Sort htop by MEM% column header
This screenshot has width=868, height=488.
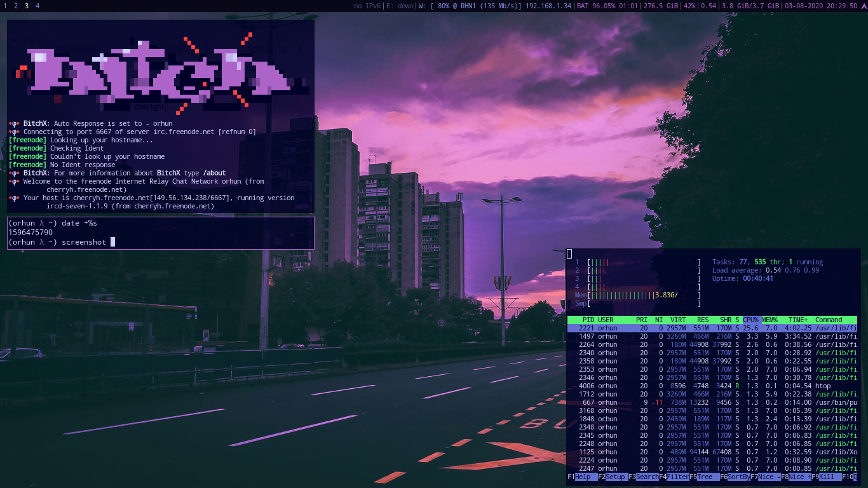click(x=770, y=320)
